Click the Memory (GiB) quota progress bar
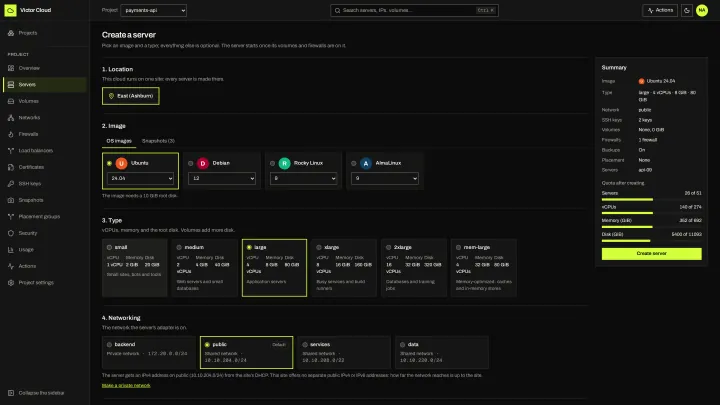 point(652,227)
